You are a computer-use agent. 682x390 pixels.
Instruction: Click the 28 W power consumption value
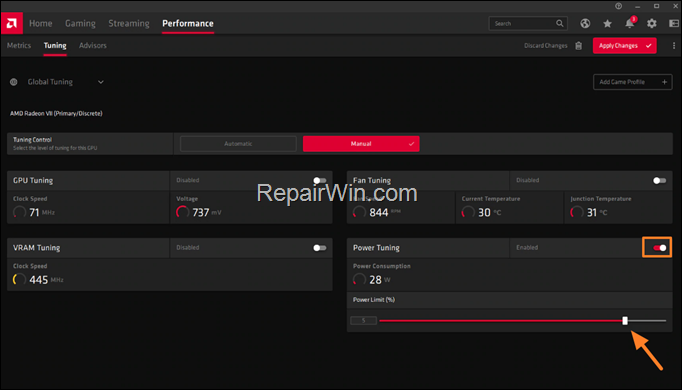click(x=380, y=280)
